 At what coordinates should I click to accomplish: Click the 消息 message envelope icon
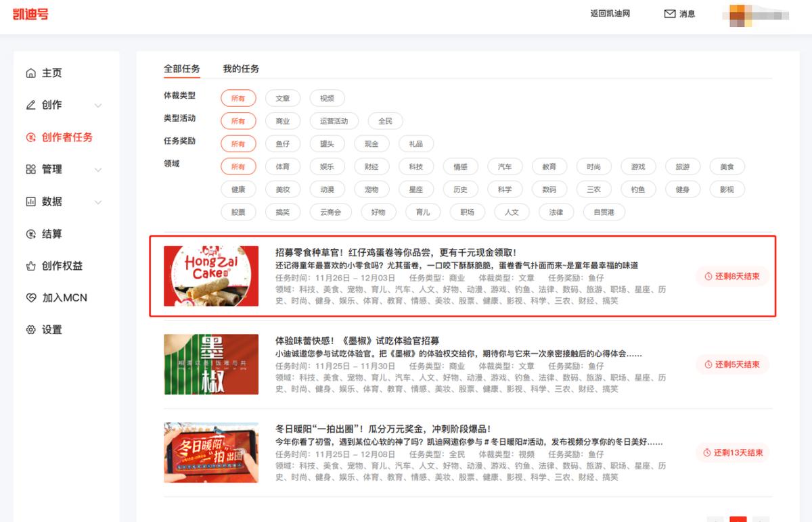click(x=669, y=13)
